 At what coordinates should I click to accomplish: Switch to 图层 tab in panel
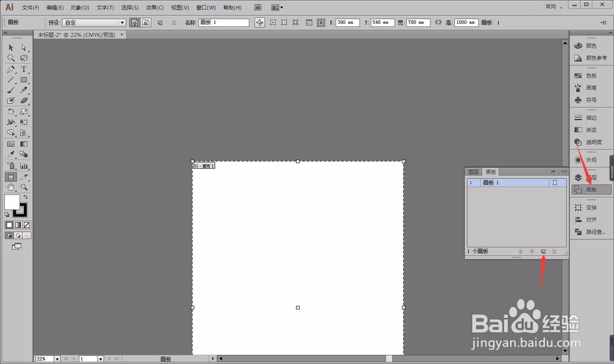(473, 172)
